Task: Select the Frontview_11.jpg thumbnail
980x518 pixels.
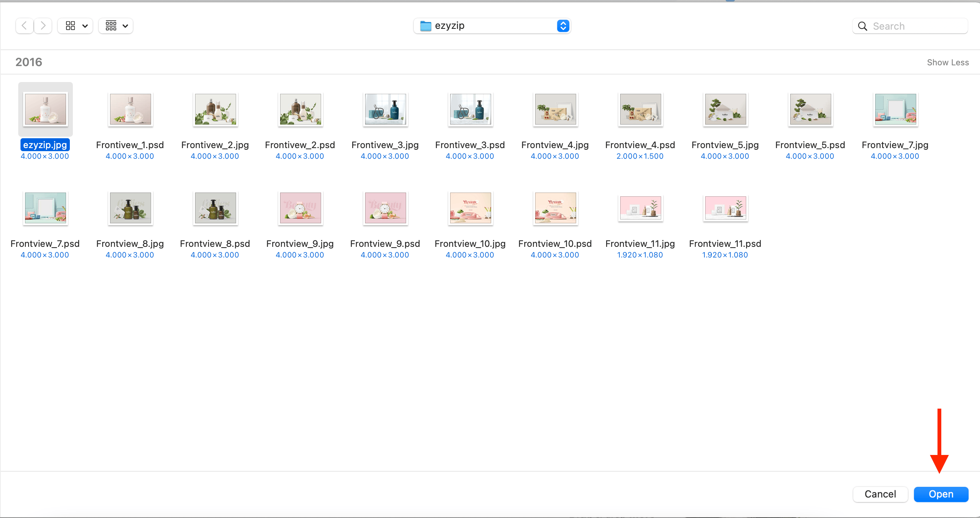Action: [640, 208]
